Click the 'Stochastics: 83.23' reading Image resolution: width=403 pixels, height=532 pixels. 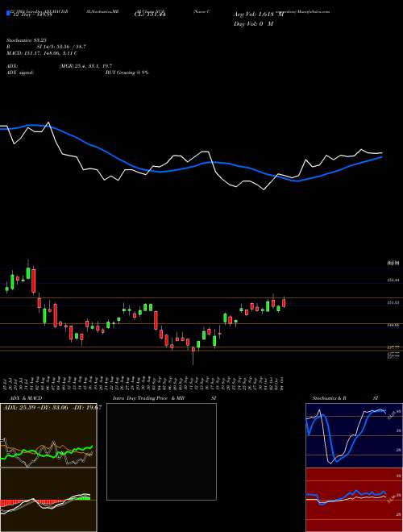[x=27, y=39]
